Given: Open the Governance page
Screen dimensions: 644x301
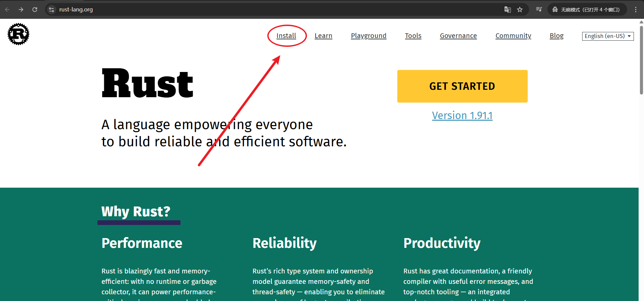Looking at the screenshot, I should (458, 36).
